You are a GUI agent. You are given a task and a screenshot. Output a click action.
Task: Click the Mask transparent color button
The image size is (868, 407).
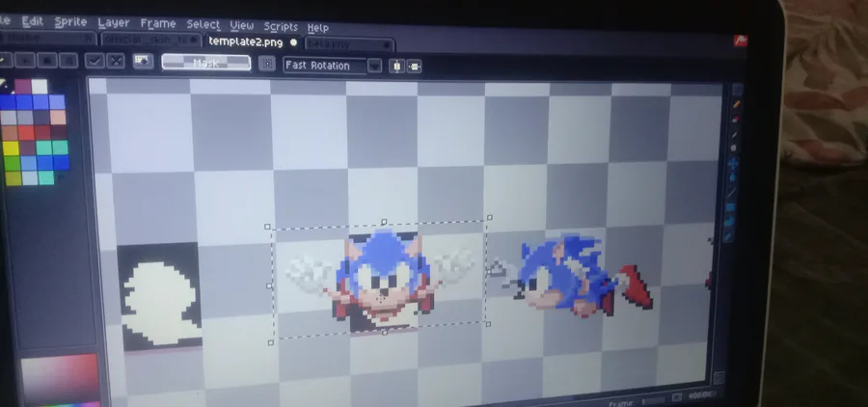point(206,63)
